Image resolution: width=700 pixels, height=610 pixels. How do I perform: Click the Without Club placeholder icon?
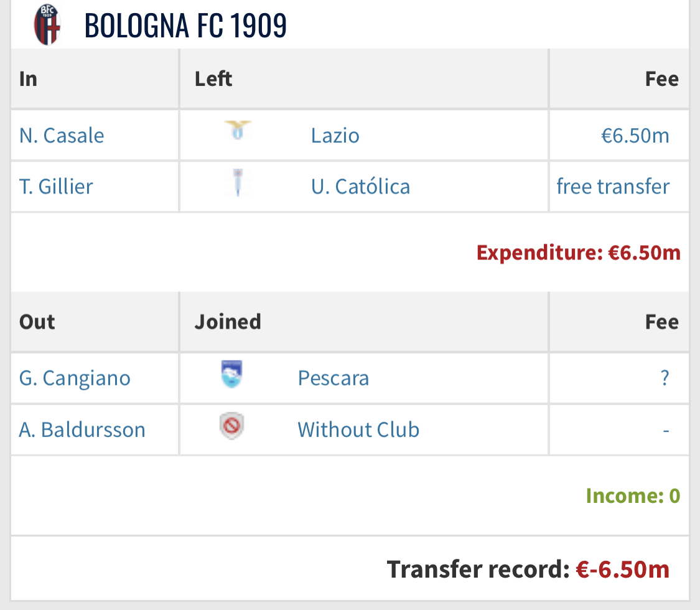[x=231, y=428]
